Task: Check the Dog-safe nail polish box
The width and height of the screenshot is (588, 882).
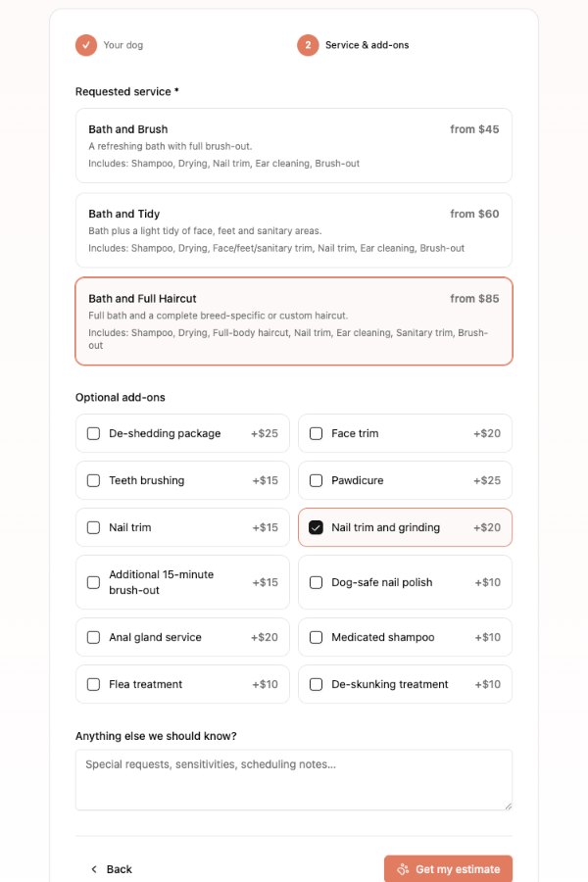Action: tap(317, 582)
